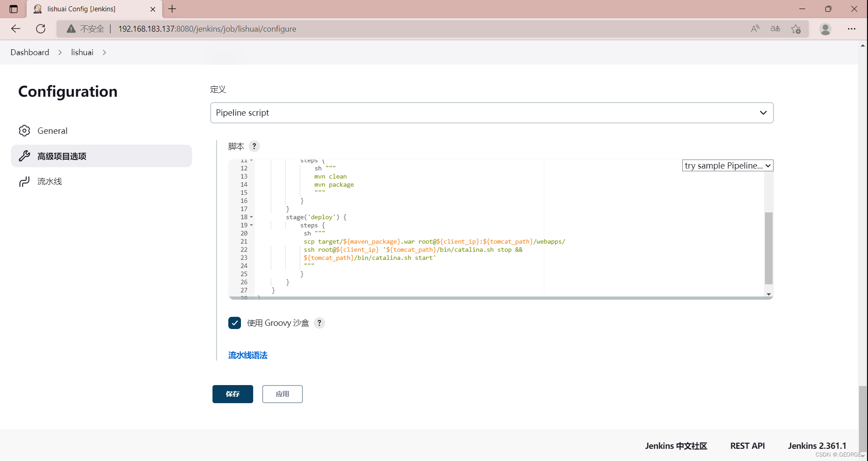The width and height of the screenshot is (868, 461).
Task: Click the browser back arrow
Action: tap(16, 29)
